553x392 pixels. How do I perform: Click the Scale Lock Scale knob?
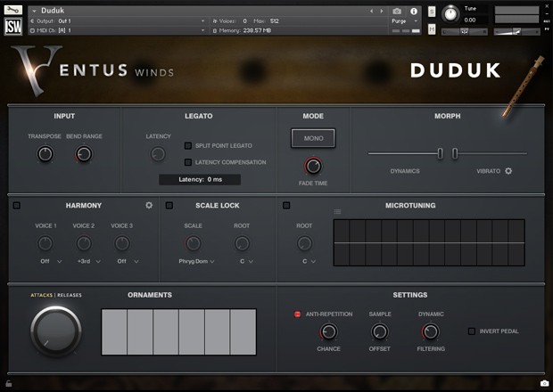194,243
